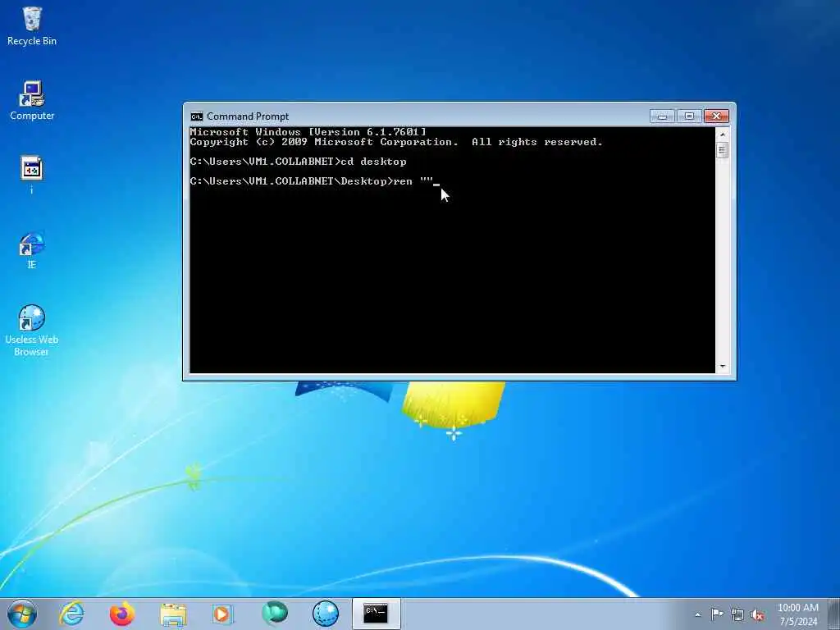Open the Windows Start menu orb
Viewport: 840px width, 630px height.
click(x=22, y=614)
